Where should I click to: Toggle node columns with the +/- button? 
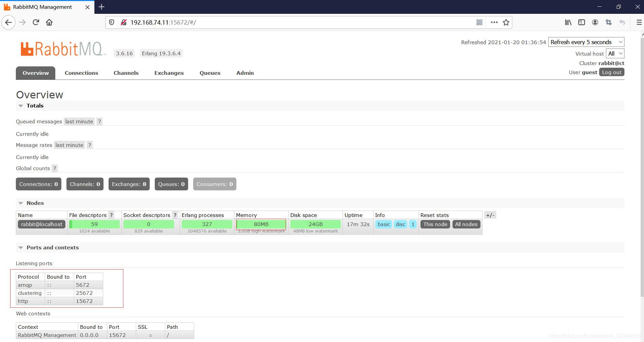click(x=490, y=215)
